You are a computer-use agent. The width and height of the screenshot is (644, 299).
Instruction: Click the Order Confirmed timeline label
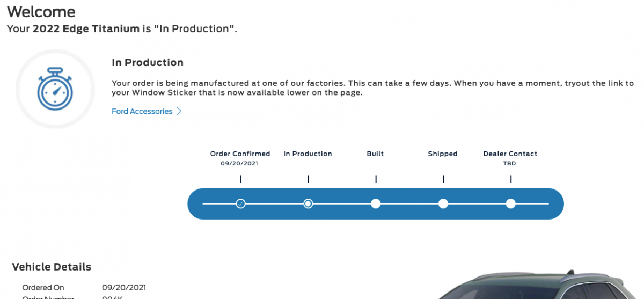coord(240,154)
